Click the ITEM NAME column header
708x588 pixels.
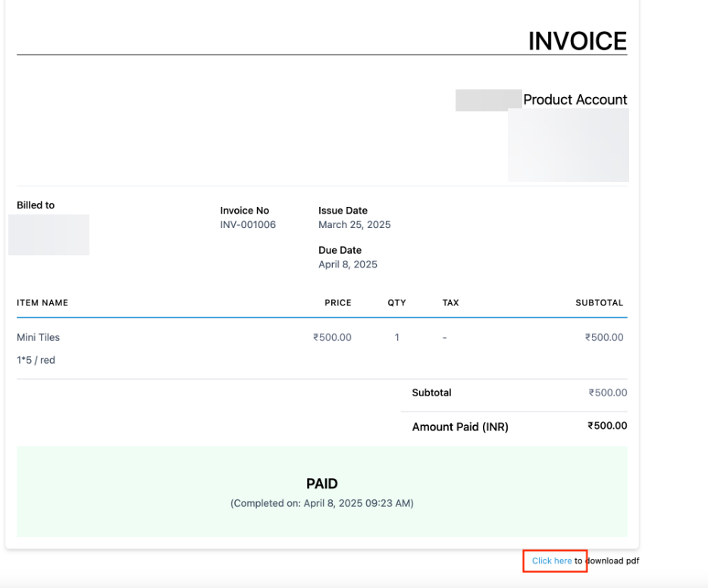(42, 303)
